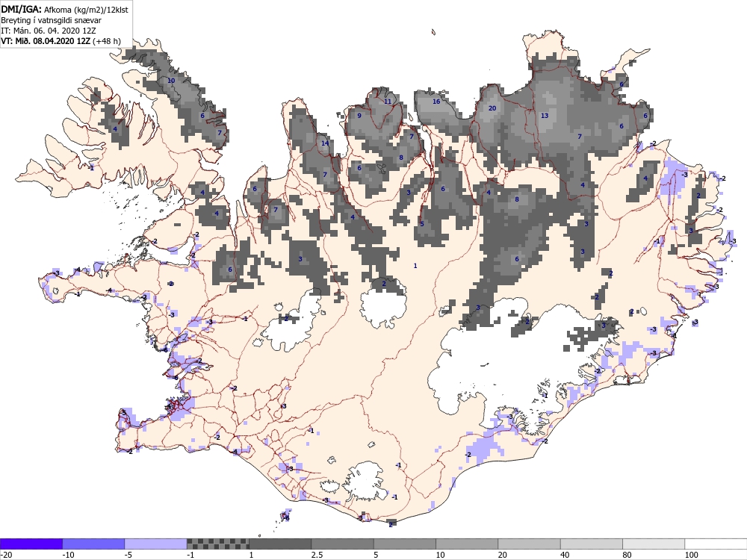Screen dimensions: 747x560
Task: Click the '80' legend scale label
Action: point(627,555)
